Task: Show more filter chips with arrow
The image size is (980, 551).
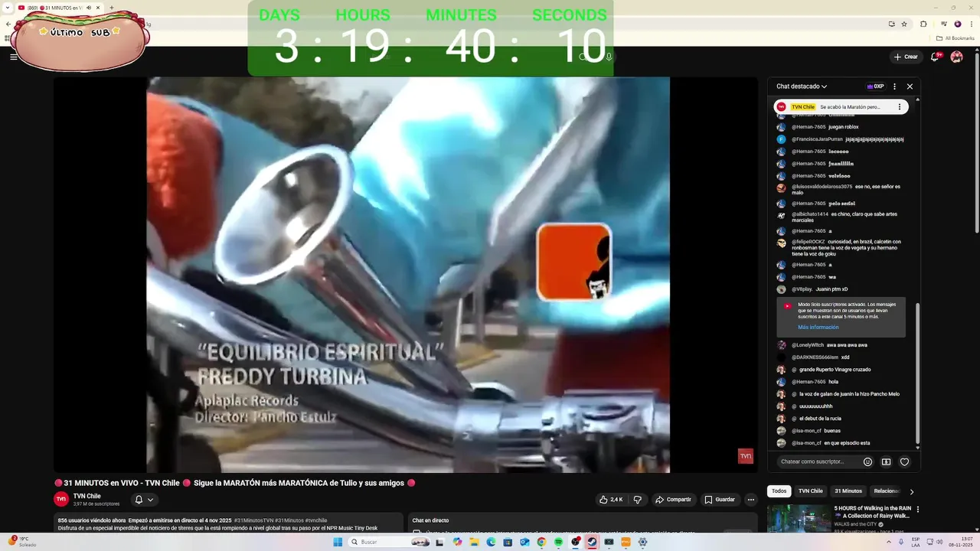Action: point(911,491)
